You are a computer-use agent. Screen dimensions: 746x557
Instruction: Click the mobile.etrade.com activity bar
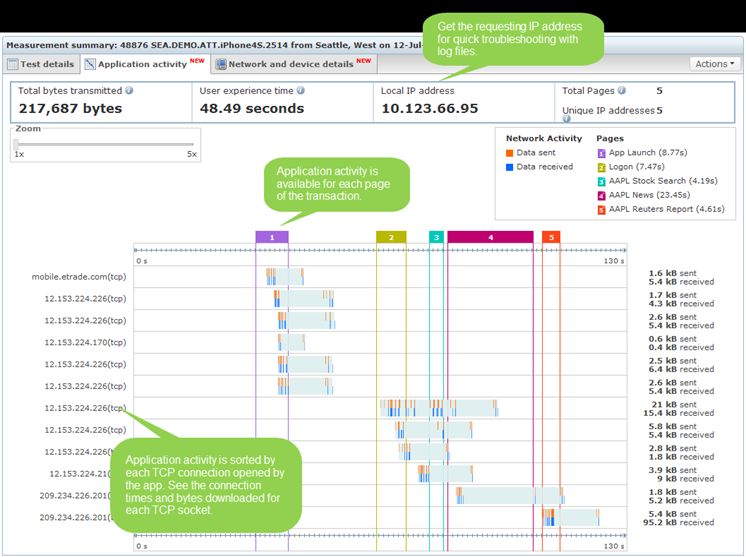pyautogui.click(x=285, y=277)
